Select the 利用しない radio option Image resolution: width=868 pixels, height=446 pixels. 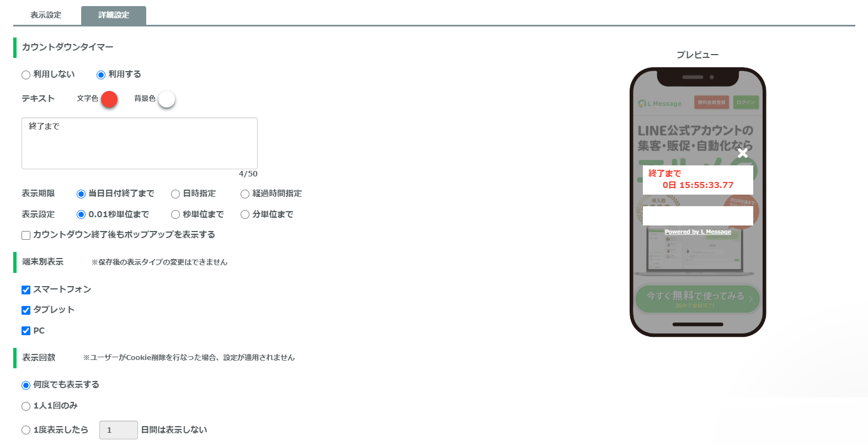26,75
